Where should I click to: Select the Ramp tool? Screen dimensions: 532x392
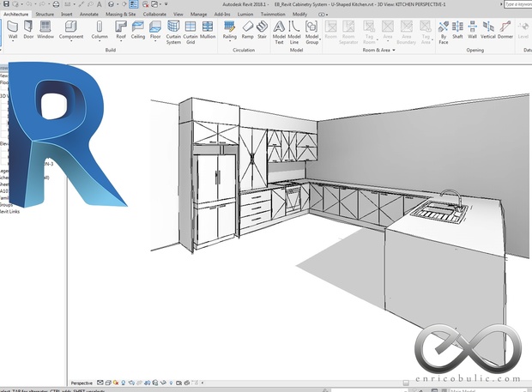click(247, 30)
